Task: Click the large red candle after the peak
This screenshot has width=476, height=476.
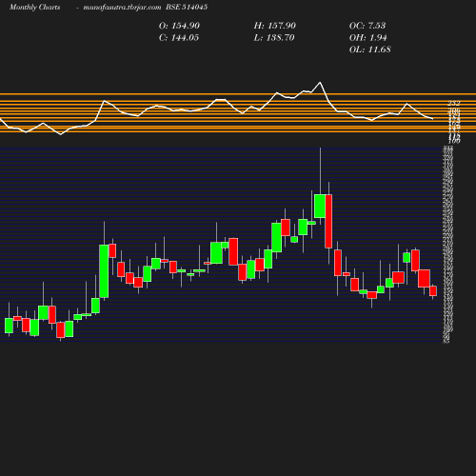Action: click(x=328, y=221)
